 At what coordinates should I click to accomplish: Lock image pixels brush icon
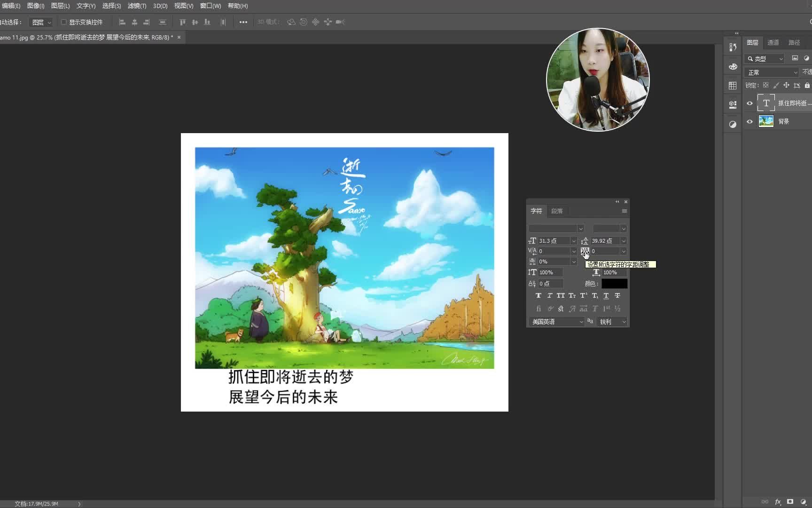click(776, 85)
